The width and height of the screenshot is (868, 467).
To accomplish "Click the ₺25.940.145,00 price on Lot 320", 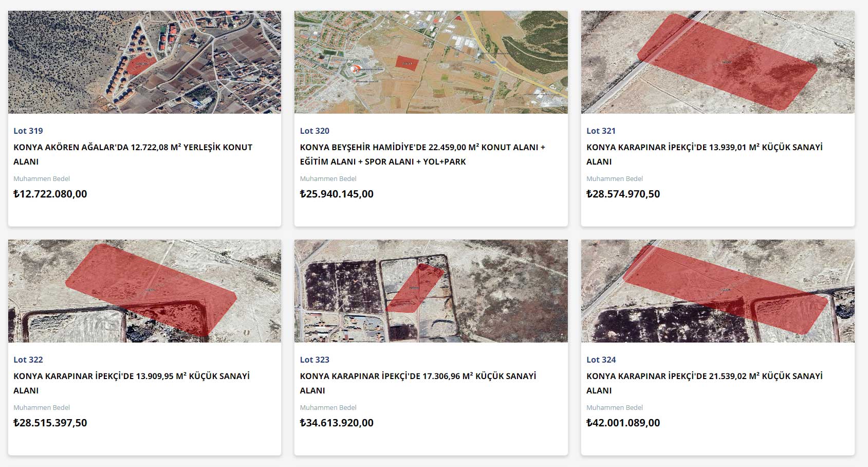I will (x=337, y=194).
